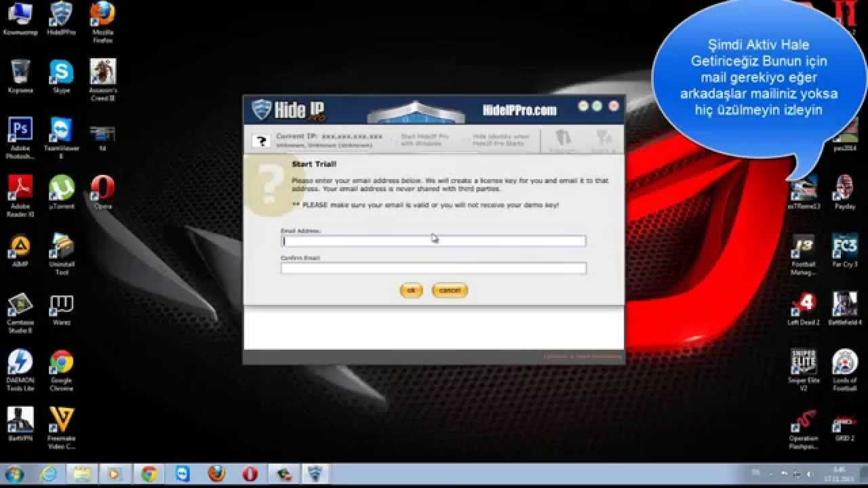Open Adobe Photoshop desktop shortcut
Image resolution: width=868 pixels, height=488 pixels.
coord(20,138)
